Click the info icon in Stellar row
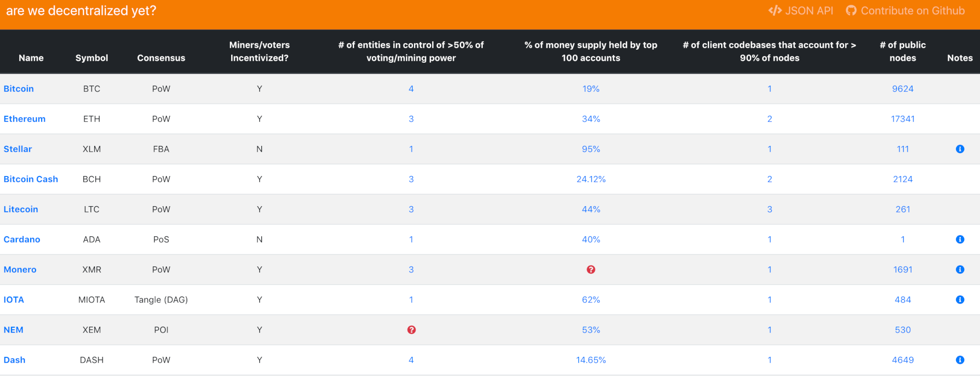This screenshot has height=376, width=980. coord(959,149)
